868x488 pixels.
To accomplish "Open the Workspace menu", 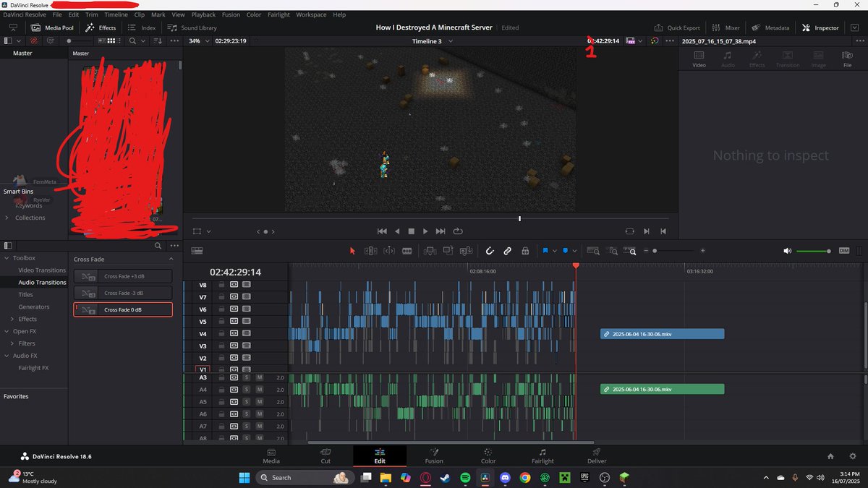I will point(311,14).
